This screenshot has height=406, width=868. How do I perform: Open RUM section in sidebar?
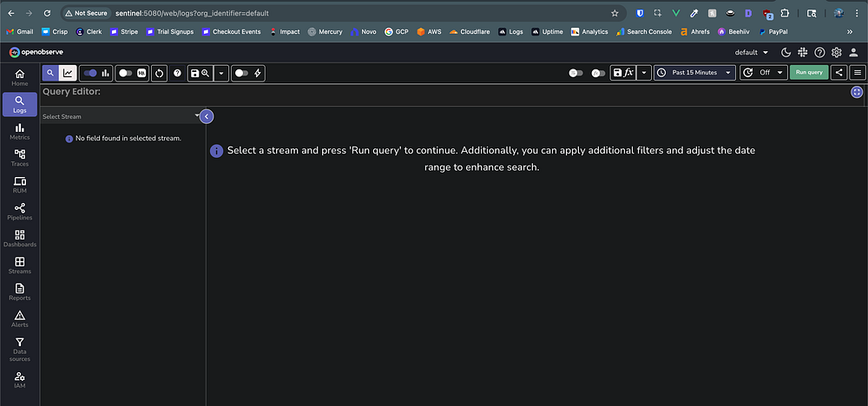tap(19, 185)
